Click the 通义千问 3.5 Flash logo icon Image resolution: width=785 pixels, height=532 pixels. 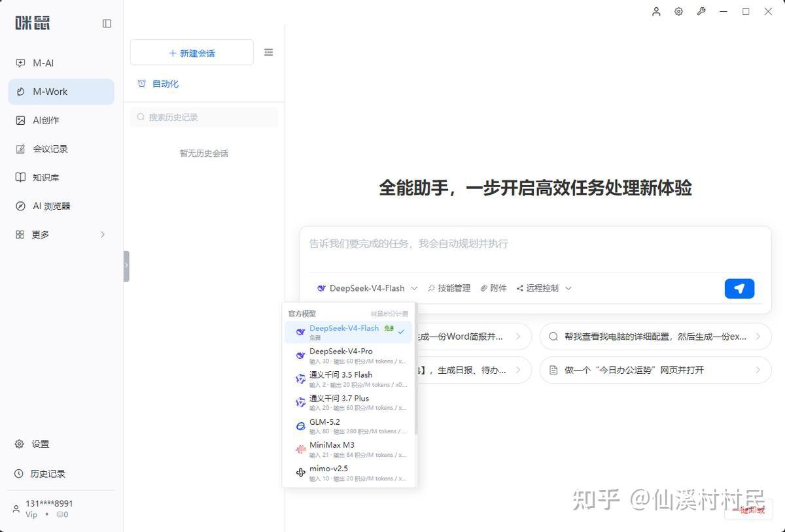coord(301,379)
